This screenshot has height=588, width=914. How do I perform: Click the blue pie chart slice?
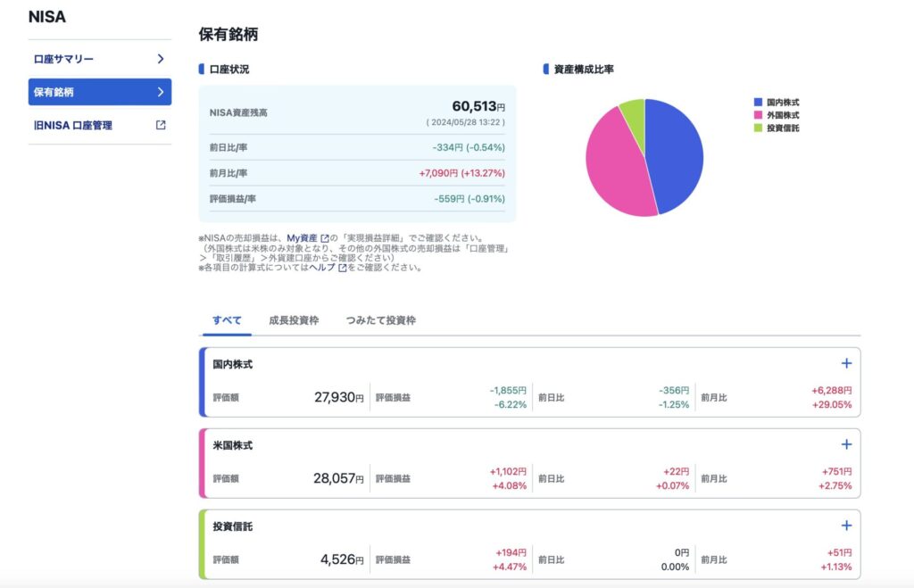click(x=677, y=154)
